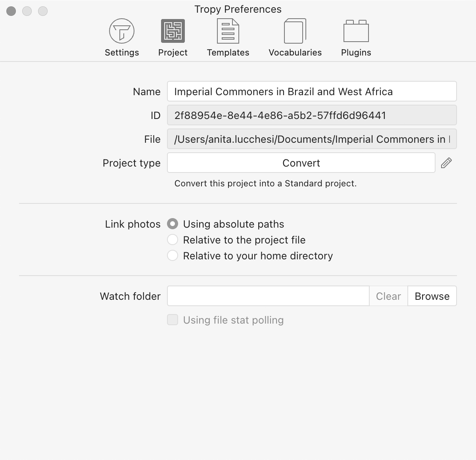Select 'Relative to your home directory' option
The height and width of the screenshot is (460, 476).
(x=173, y=255)
